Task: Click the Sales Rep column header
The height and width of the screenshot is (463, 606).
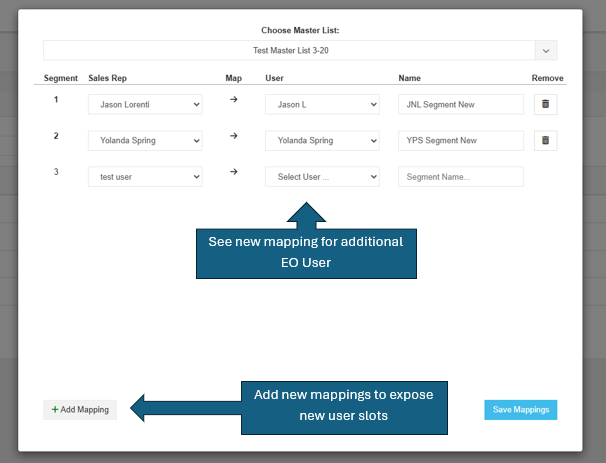Action: (x=107, y=78)
